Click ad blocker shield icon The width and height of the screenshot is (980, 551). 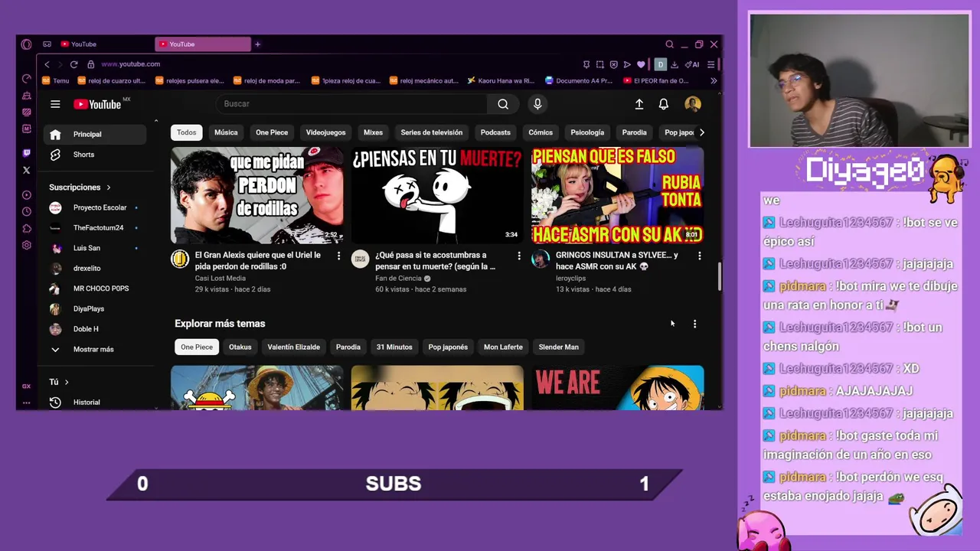(x=613, y=64)
